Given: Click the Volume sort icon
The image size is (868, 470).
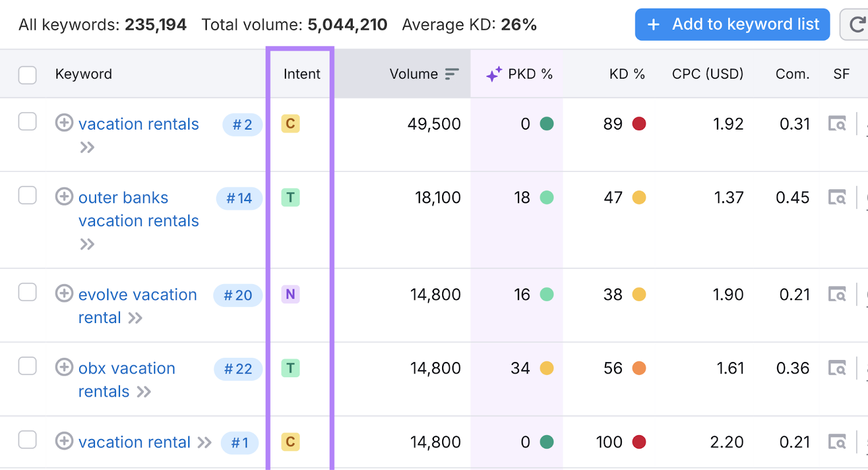Looking at the screenshot, I should point(452,74).
